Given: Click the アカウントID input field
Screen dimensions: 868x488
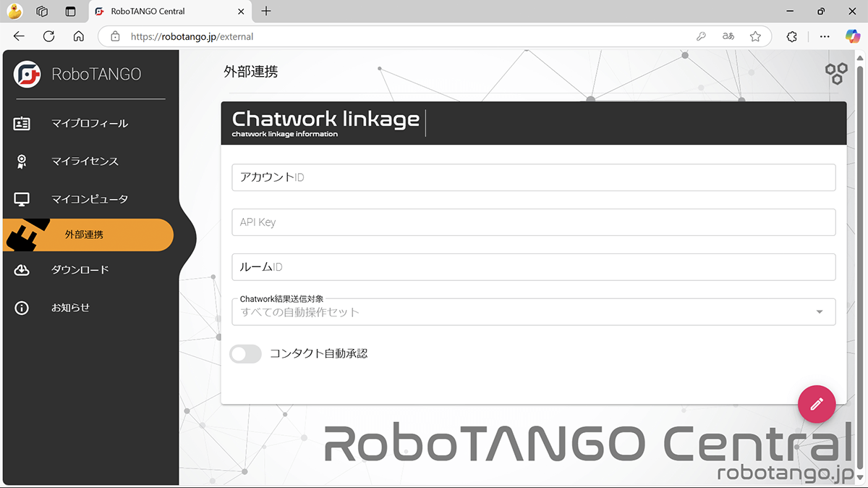Looking at the screenshot, I should [x=533, y=177].
